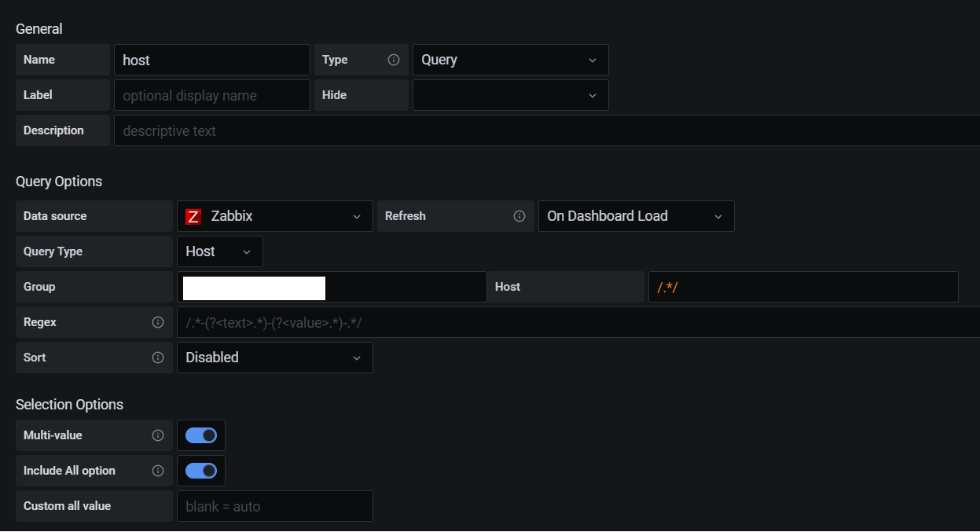
Task: Click the Custom all value field
Action: click(274, 506)
